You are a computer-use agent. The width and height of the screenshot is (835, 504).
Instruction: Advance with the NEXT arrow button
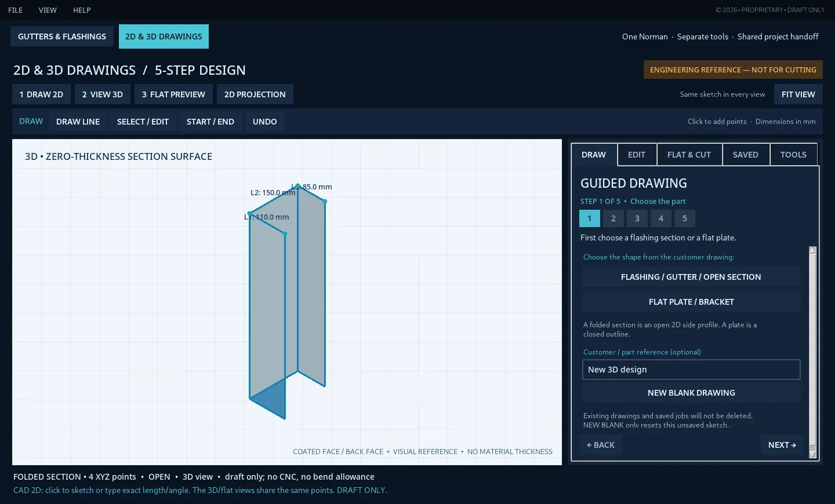(x=782, y=445)
